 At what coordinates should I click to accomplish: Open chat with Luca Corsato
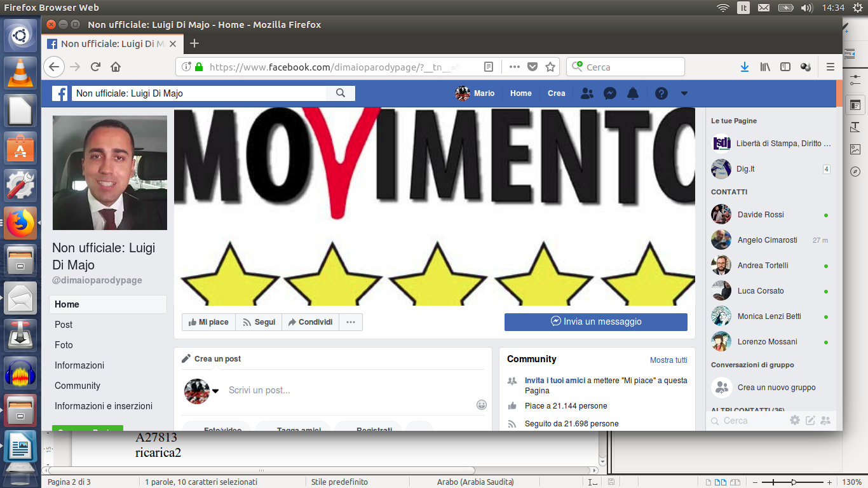pyautogui.click(x=770, y=291)
